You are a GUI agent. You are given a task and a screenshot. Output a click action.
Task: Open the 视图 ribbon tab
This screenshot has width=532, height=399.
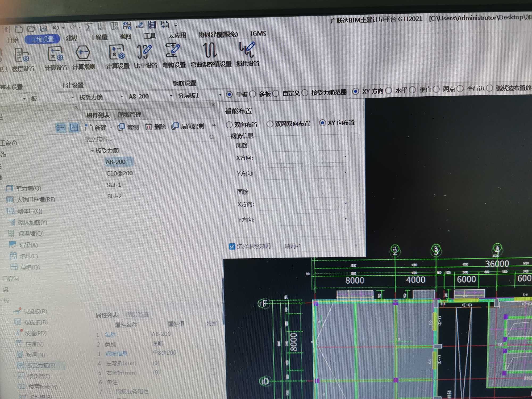(126, 36)
